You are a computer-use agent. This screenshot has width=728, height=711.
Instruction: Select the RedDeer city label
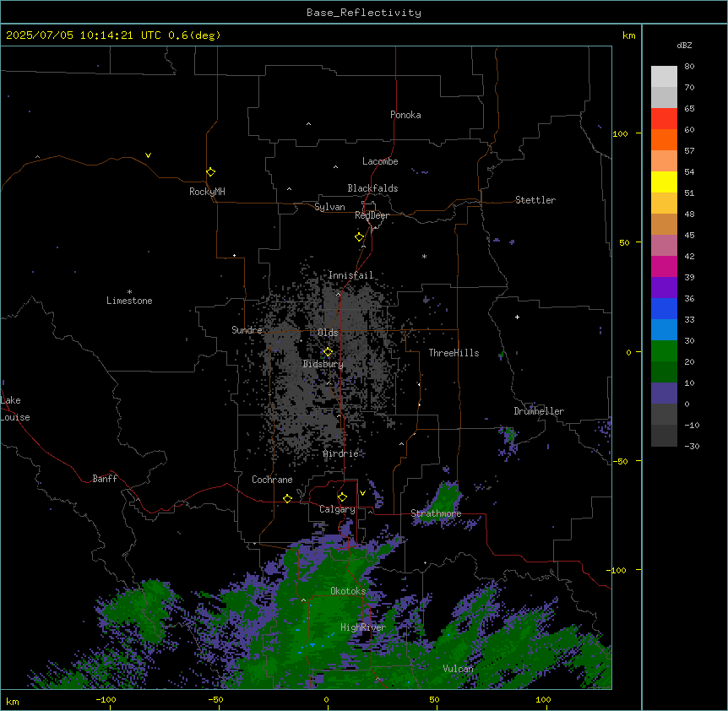(372, 215)
